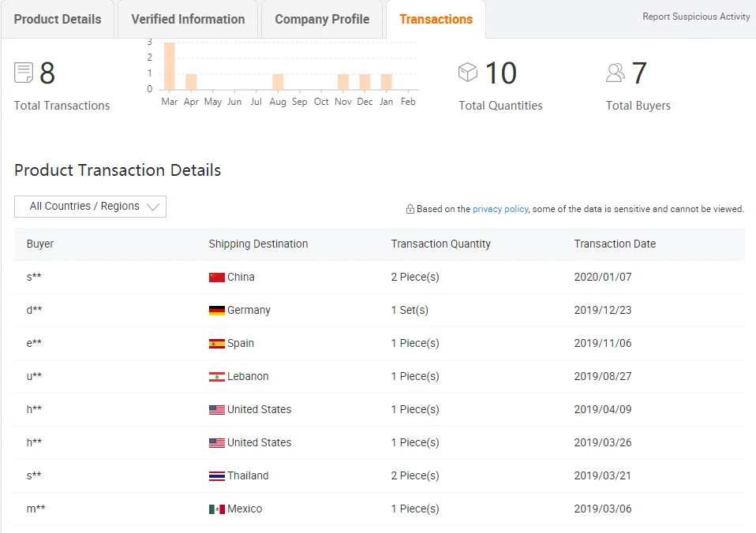Open the Product Details tab
This screenshot has height=533, width=756.
(x=58, y=19)
